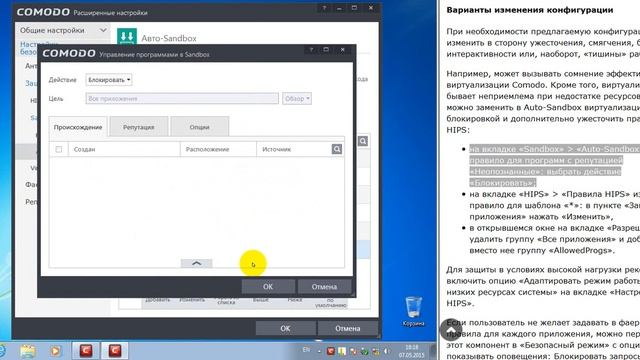Click the Создан column header

tap(124, 149)
